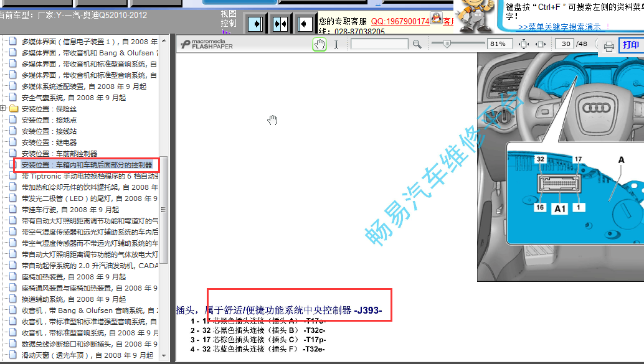Select the hand pan tool
The width and height of the screenshot is (644, 364).
[319, 44]
